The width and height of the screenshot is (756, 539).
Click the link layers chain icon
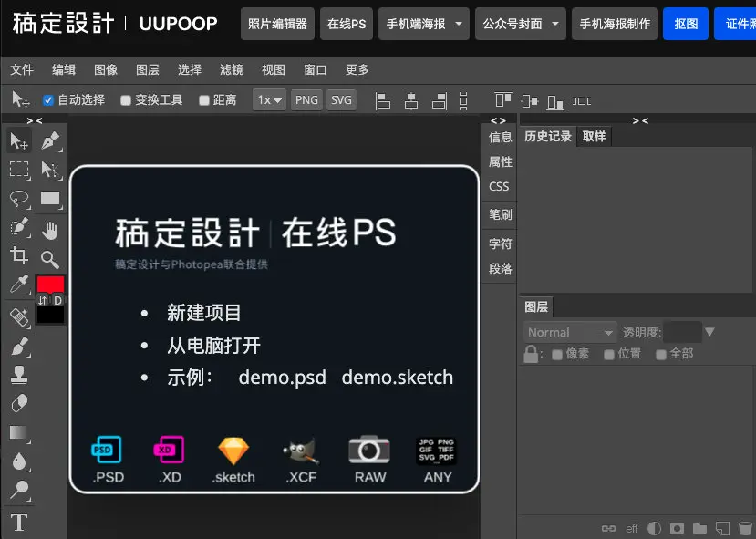coord(608,528)
